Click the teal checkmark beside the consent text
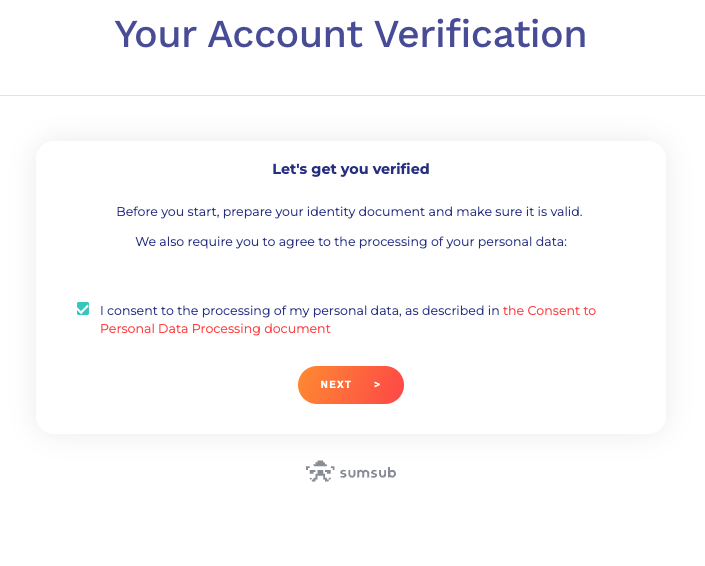 point(83,309)
